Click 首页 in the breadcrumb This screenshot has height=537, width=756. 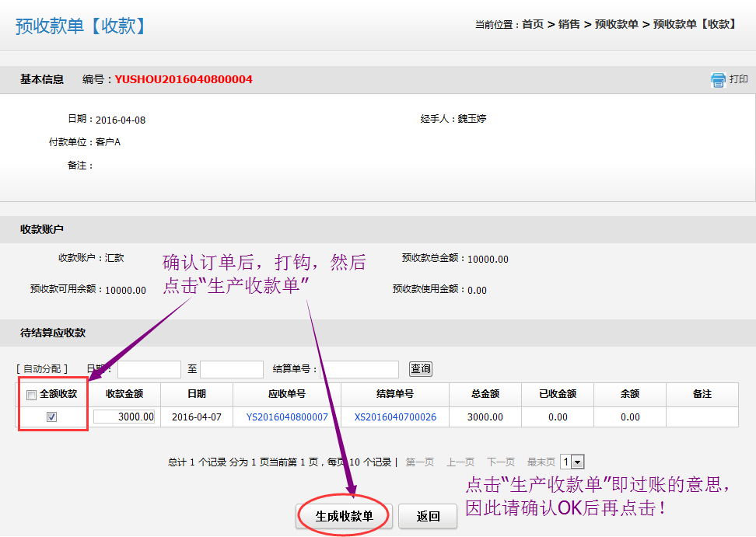click(x=533, y=24)
